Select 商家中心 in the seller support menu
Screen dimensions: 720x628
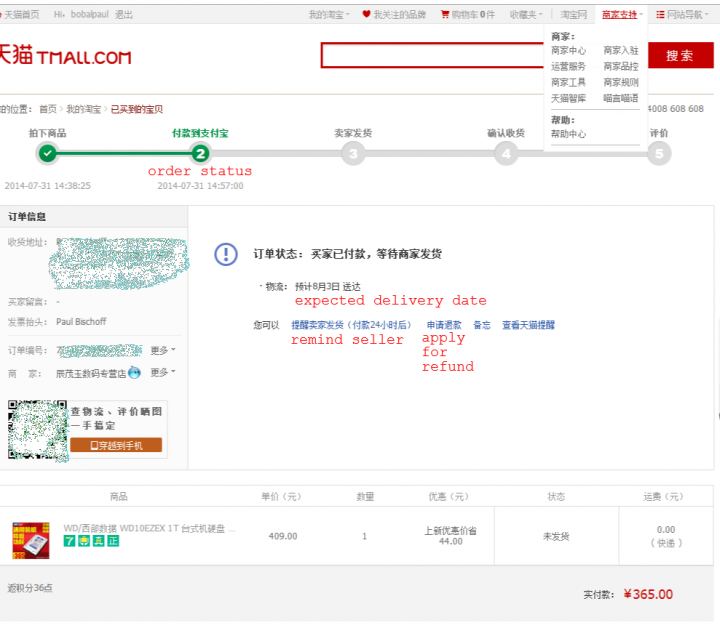[x=568, y=51]
